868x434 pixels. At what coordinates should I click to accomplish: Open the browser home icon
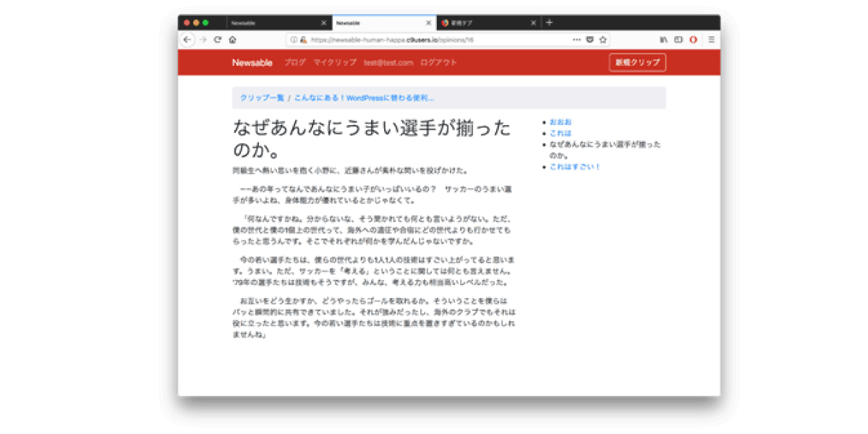tap(232, 40)
